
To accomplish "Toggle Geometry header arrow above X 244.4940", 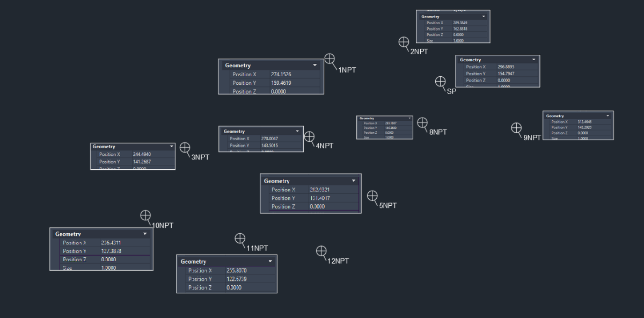I will pos(171,146).
